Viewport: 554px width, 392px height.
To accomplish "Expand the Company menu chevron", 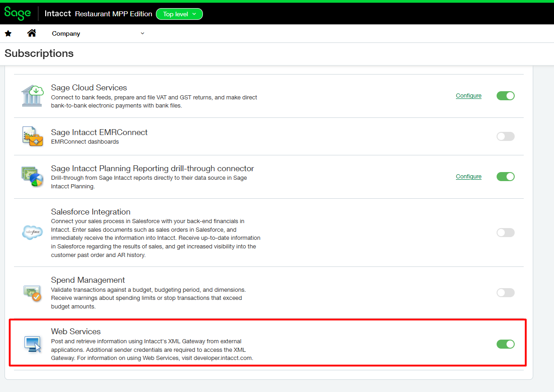I will click(x=142, y=33).
